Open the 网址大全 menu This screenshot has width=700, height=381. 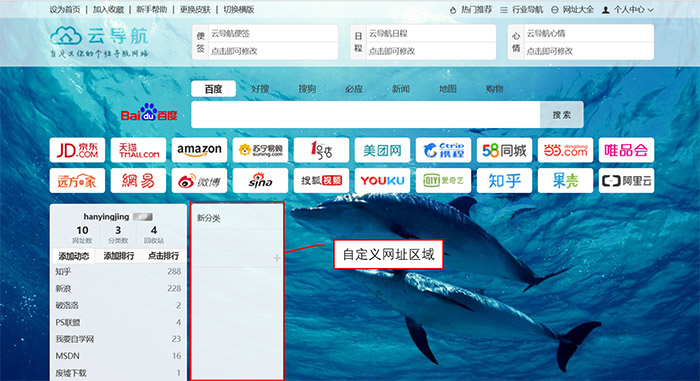pos(572,9)
